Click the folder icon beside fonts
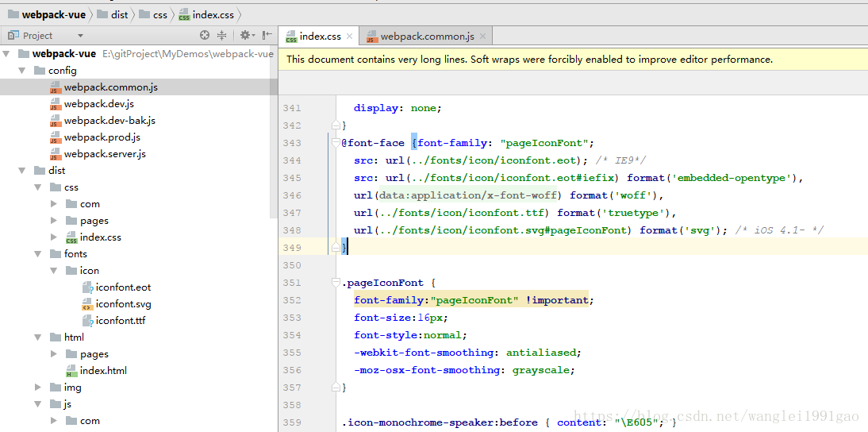Screen dimensions: 868x432 click(x=55, y=253)
